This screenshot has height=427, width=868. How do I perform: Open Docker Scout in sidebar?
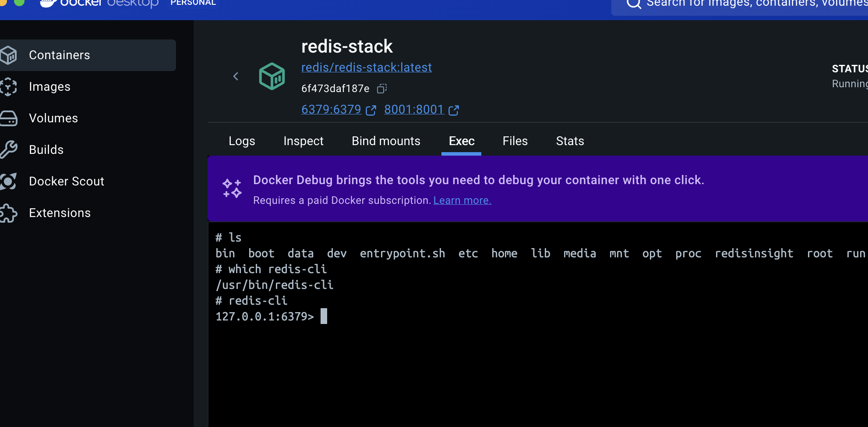67,181
